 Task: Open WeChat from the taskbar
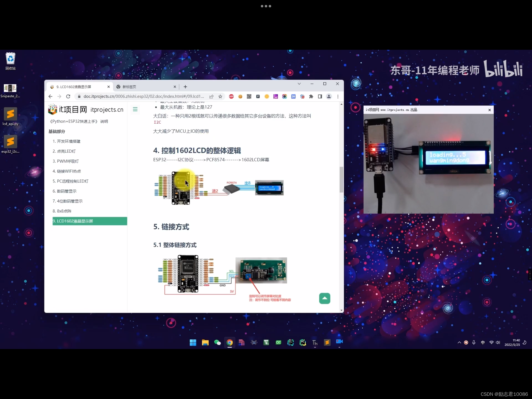tap(217, 342)
